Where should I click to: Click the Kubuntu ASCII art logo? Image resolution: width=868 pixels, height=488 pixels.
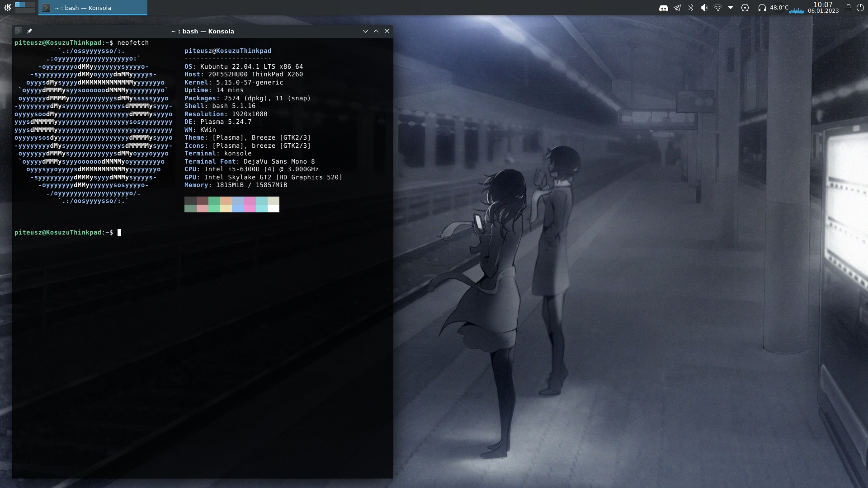click(x=94, y=126)
